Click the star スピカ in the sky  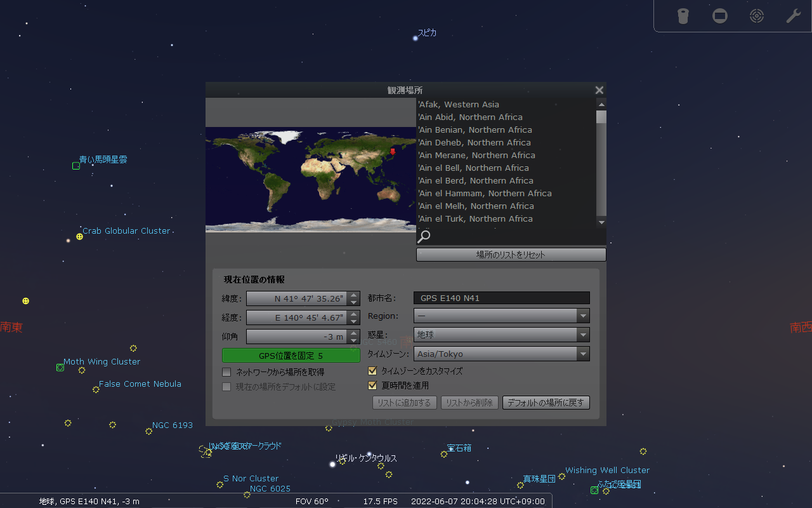click(x=416, y=38)
